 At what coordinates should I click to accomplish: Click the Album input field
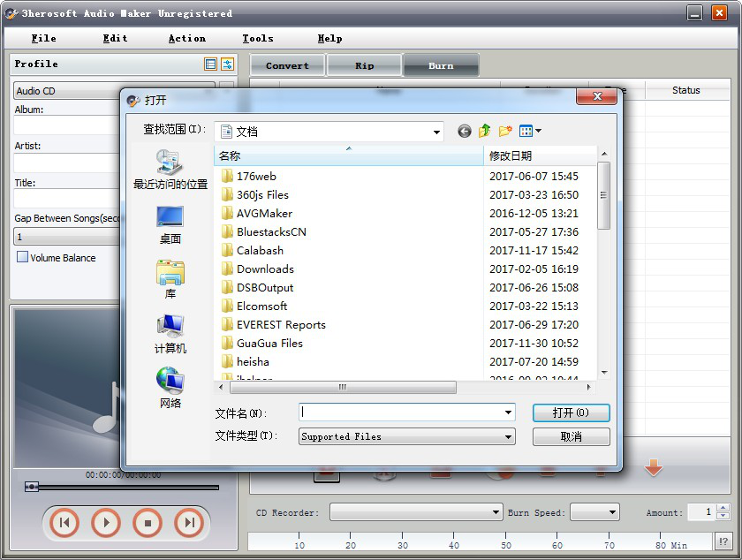(67, 126)
